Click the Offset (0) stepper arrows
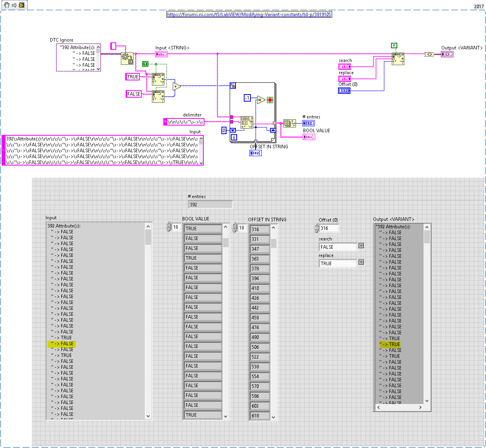This screenshot has height=448, width=486. click(x=316, y=228)
